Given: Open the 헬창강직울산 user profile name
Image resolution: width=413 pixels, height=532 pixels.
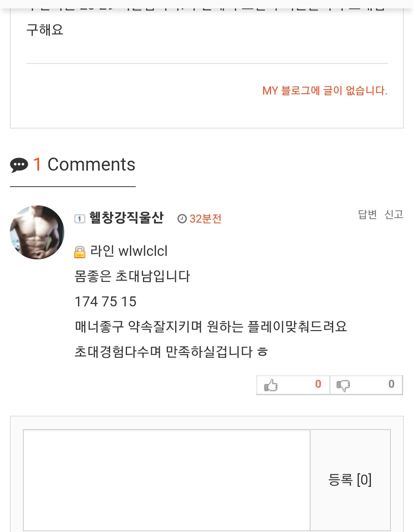Looking at the screenshot, I should pyautogui.click(x=126, y=218).
